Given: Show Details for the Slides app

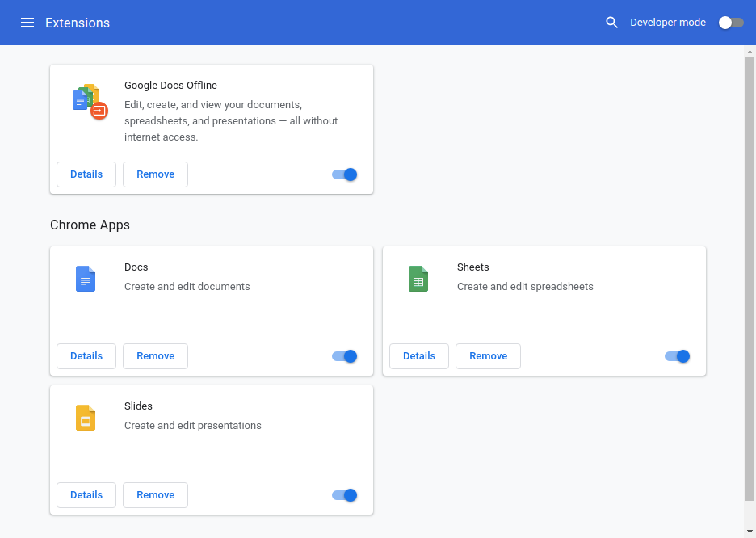Looking at the screenshot, I should coord(86,495).
